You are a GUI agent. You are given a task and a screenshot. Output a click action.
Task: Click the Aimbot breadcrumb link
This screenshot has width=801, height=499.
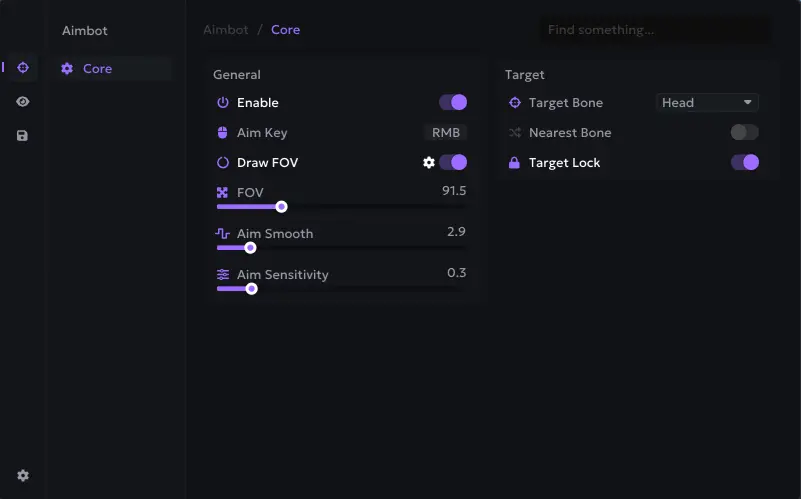click(x=226, y=30)
